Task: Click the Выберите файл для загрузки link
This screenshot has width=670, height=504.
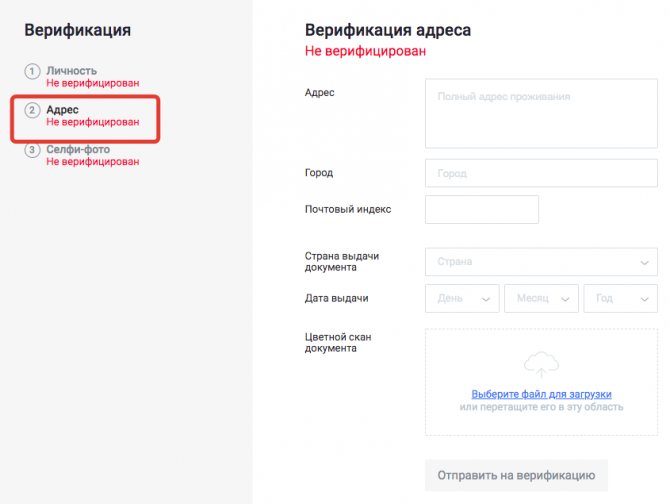Action: tap(541, 394)
